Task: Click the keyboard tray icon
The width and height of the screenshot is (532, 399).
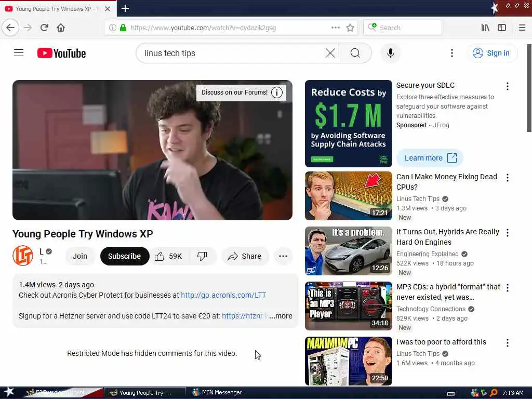Action: pos(451,393)
